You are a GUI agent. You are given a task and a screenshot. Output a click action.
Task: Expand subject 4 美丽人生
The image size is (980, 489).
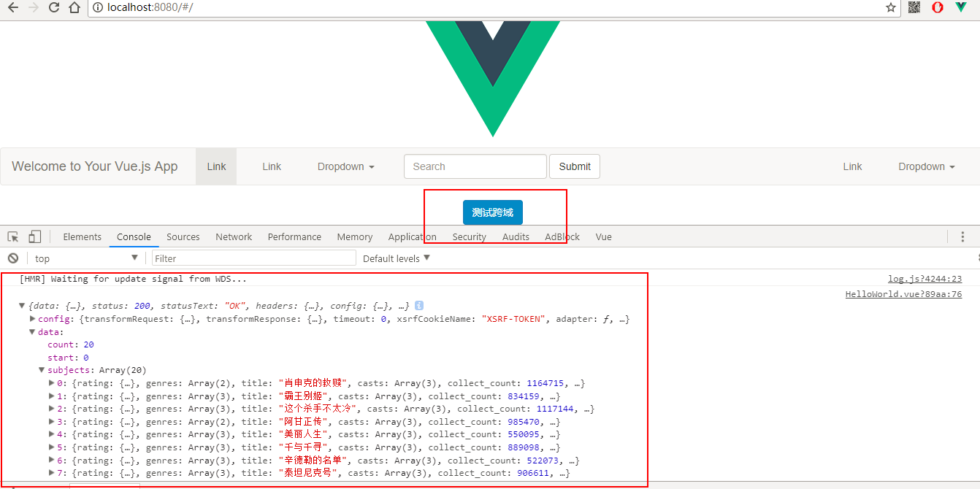[51, 434]
